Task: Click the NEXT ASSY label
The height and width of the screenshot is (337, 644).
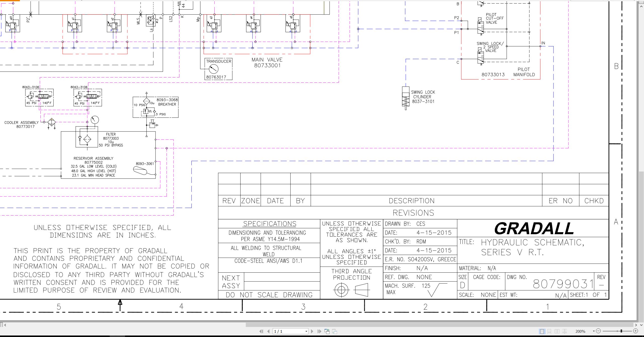Action: (x=231, y=282)
